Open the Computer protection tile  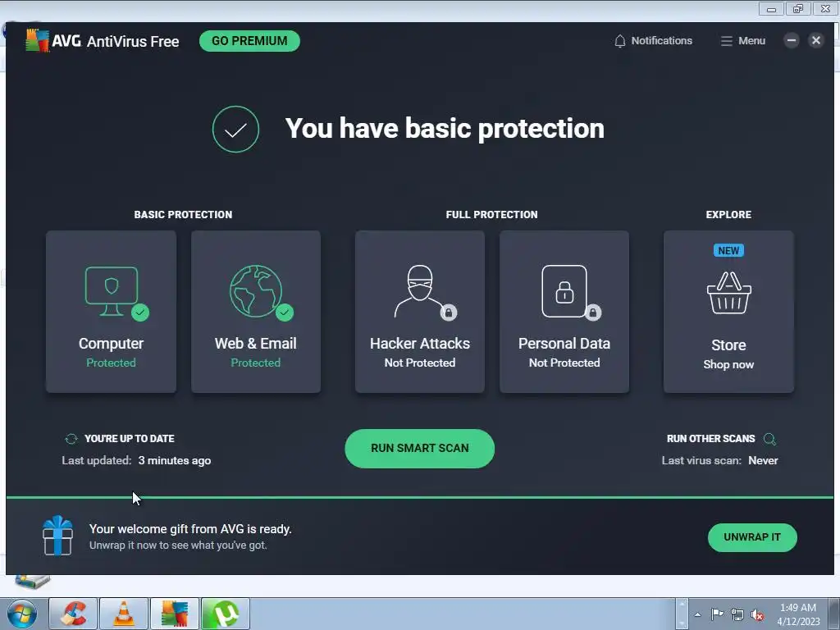(x=111, y=312)
